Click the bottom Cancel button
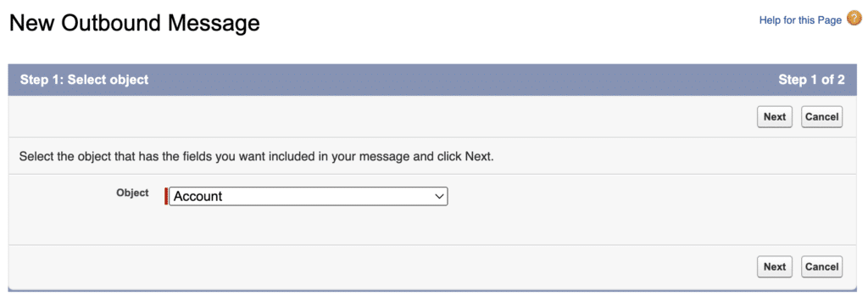 821,266
